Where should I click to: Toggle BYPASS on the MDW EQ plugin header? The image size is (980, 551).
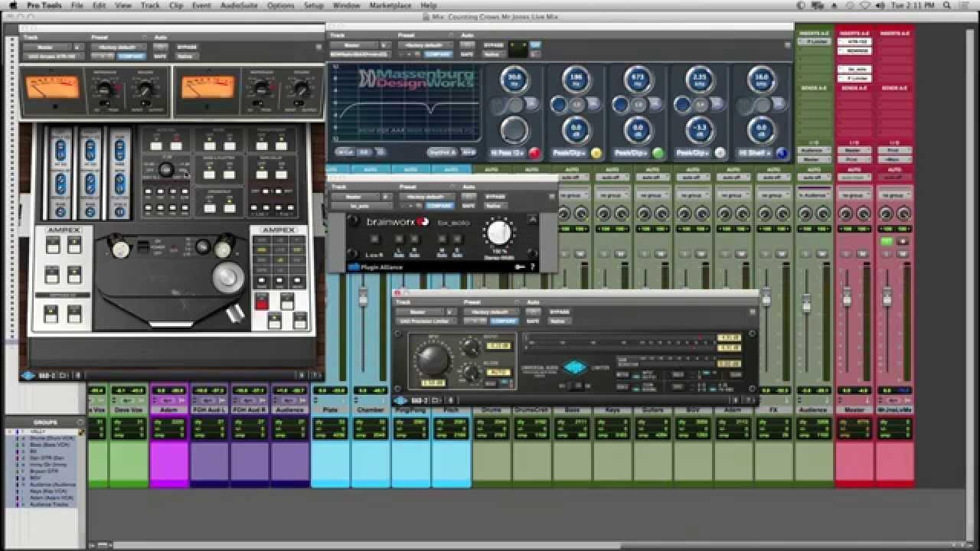pos(494,45)
